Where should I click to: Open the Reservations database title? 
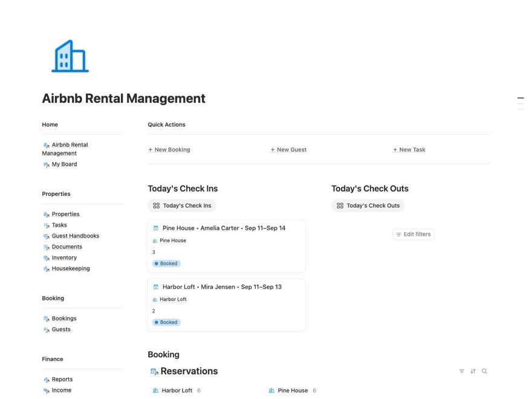pyautogui.click(x=189, y=371)
